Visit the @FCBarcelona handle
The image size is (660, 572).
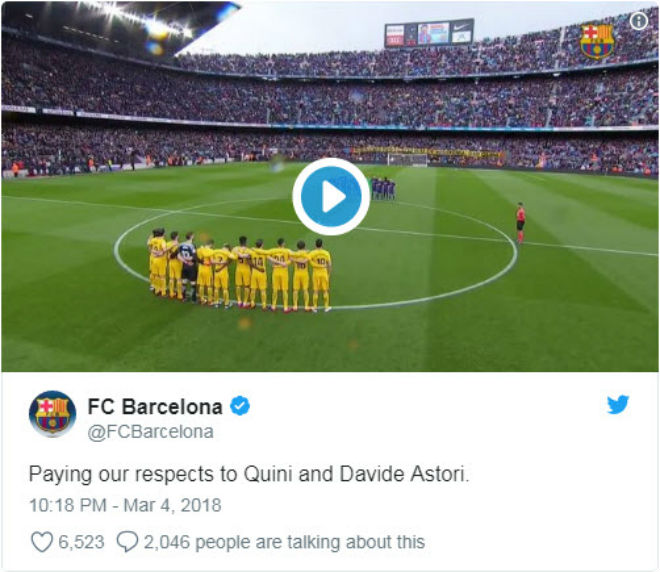point(151,432)
